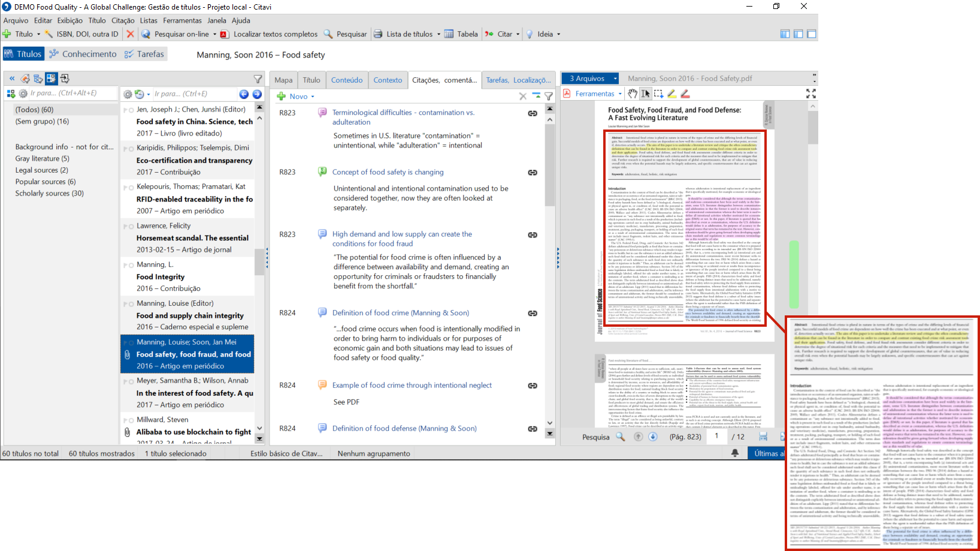The image size is (980, 551).
Task: Open Definition of food crime citation
Action: pos(401,313)
